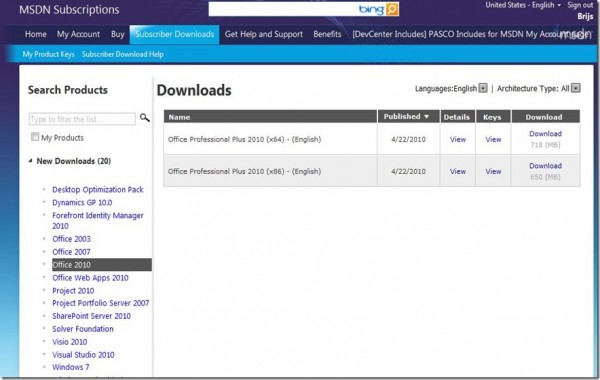Select highlighted Office 2010 item
This screenshot has height=380, width=600.
click(102, 264)
